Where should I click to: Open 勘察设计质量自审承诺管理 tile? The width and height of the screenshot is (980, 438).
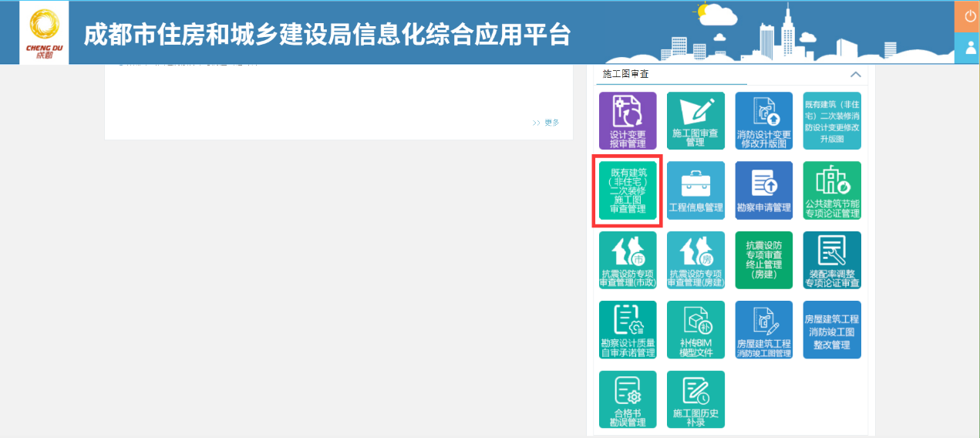[628, 330]
